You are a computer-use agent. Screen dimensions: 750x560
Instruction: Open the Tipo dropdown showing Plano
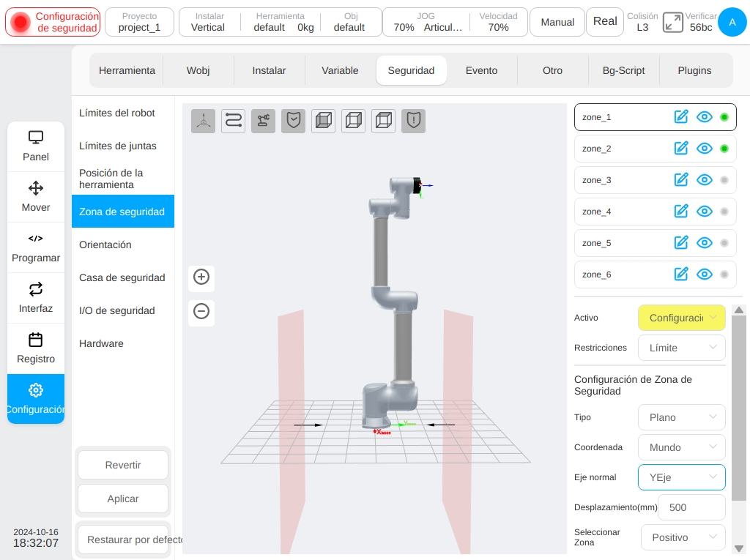point(682,417)
